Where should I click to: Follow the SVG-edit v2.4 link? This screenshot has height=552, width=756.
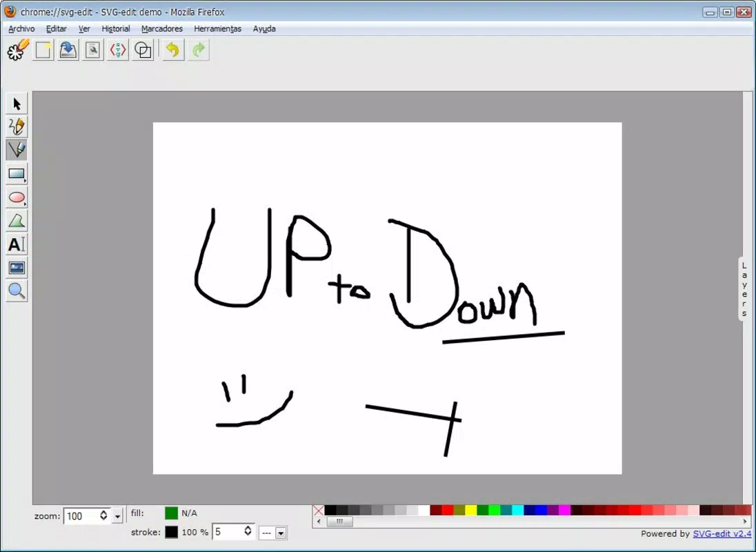722,533
